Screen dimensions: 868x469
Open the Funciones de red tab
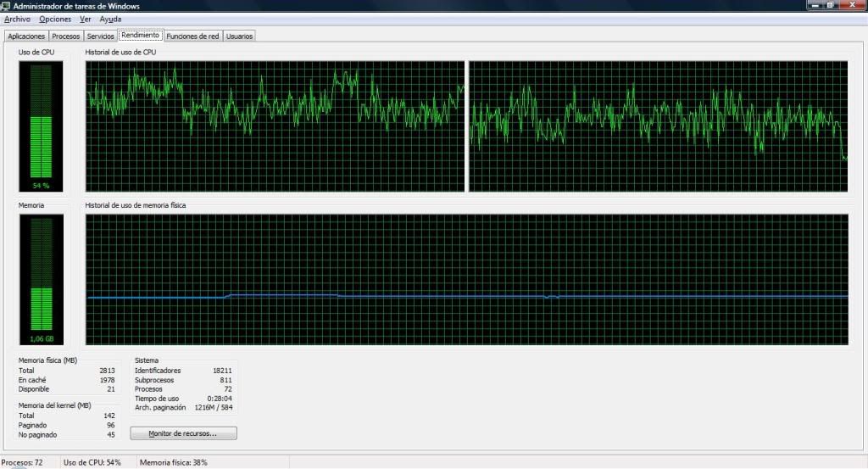(x=192, y=36)
